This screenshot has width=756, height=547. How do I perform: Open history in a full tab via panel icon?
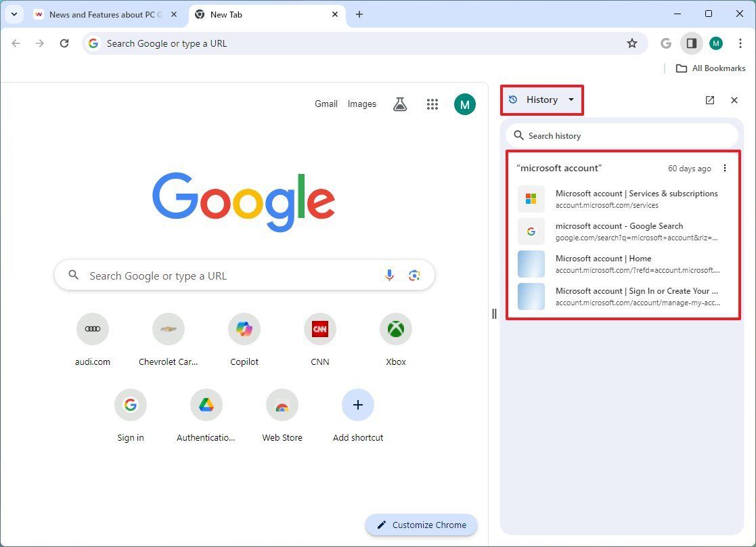point(709,100)
